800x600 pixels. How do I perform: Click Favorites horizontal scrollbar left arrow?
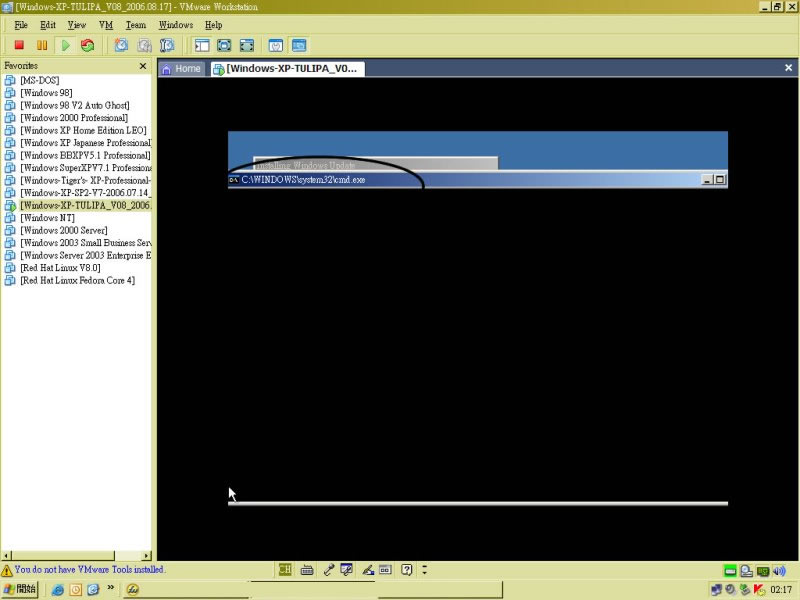(x=6, y=556)
